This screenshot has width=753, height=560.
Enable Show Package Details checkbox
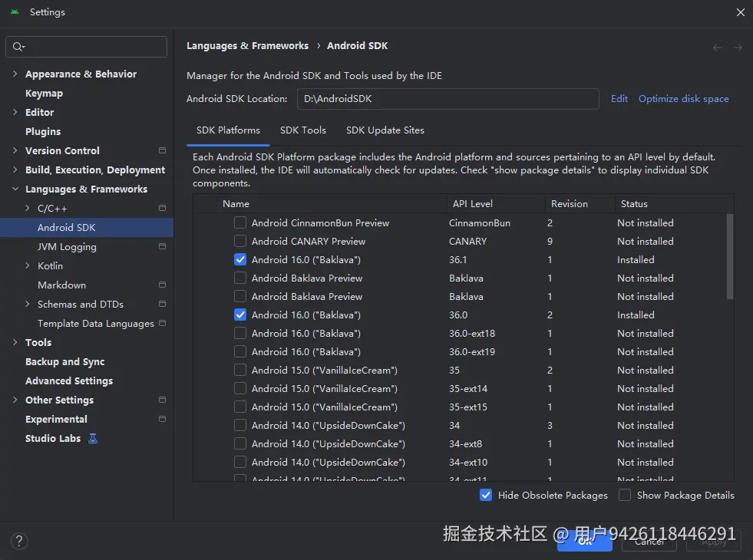click(625, 496)
